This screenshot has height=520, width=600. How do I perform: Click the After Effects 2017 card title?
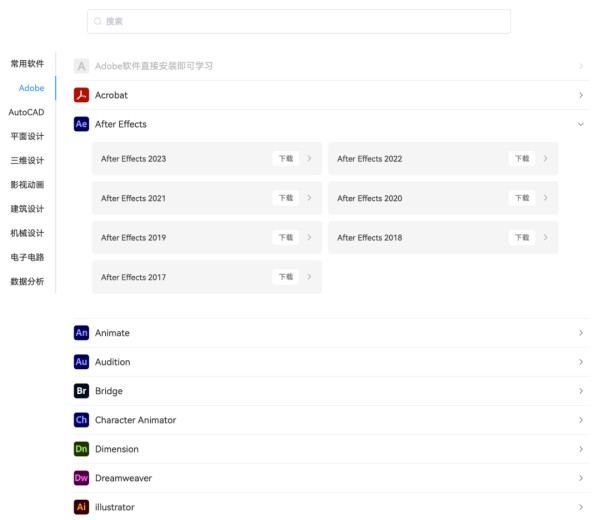(134, 277)
